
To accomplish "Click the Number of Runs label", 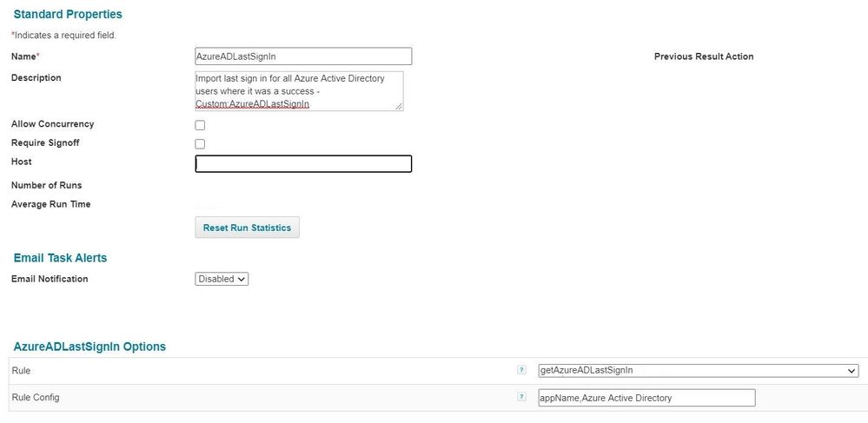I will click(x=46, y=185).
